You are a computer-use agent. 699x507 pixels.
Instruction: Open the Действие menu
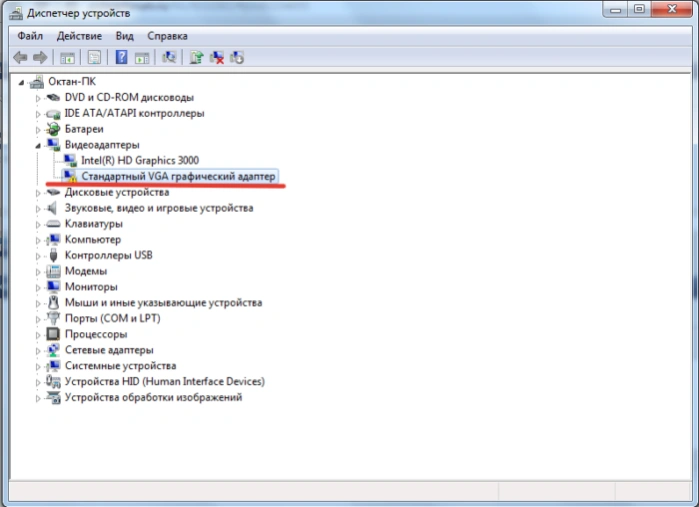click(79, 36)
